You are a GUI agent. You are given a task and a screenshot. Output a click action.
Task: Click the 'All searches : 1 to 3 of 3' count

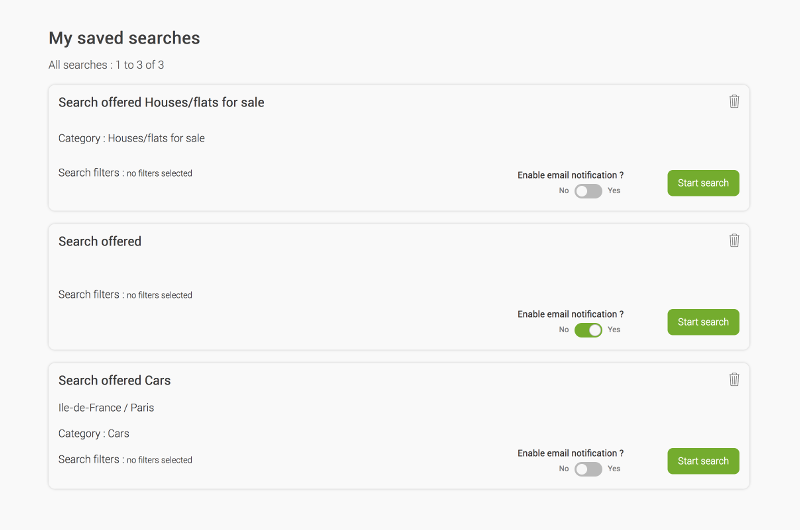106,65
